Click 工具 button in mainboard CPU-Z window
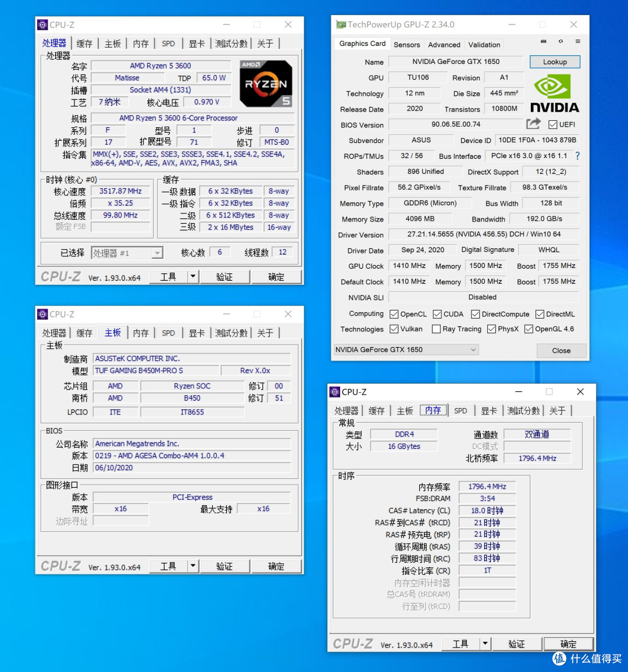628x672 pixels. pos(168,566)
